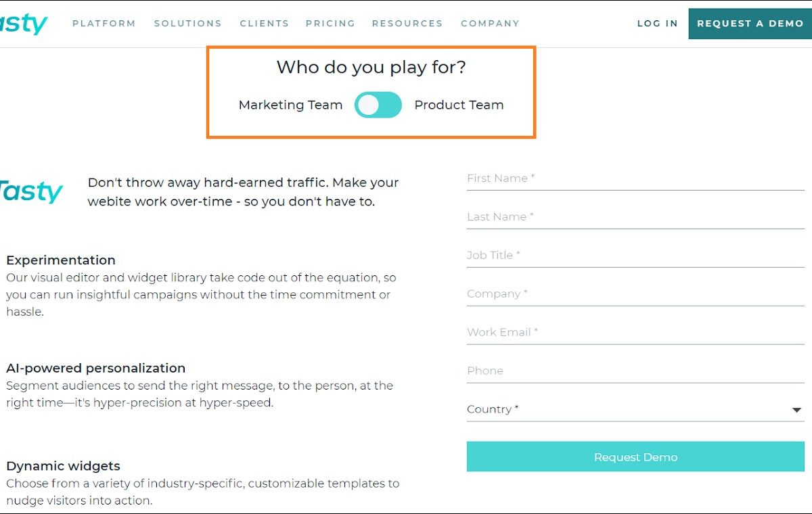812x514 pixels.
Task: Open the Pricing page
Action: click(x=330, y=23)
